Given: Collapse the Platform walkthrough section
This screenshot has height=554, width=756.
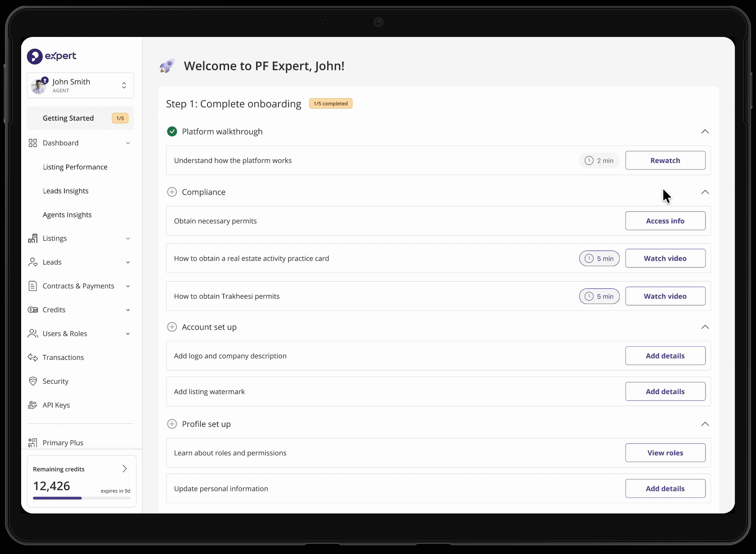Looking at the screenshot, I should (x=705, y=132).
